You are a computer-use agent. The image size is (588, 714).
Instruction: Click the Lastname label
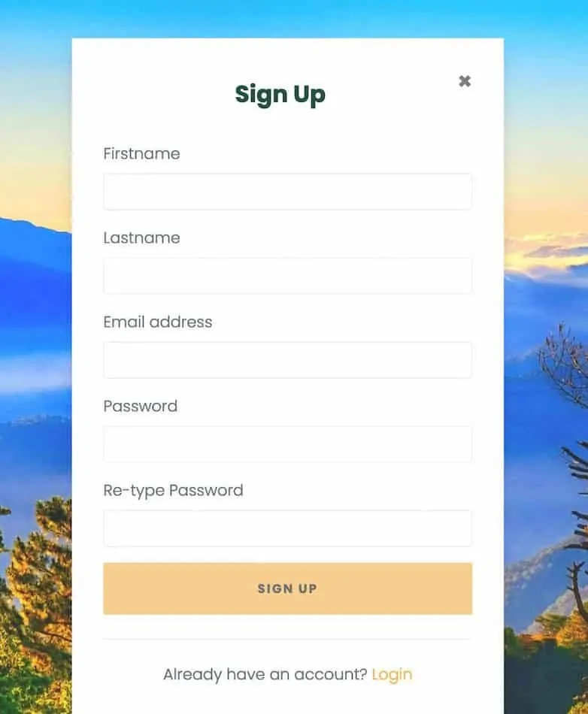[x=141, y=237]
